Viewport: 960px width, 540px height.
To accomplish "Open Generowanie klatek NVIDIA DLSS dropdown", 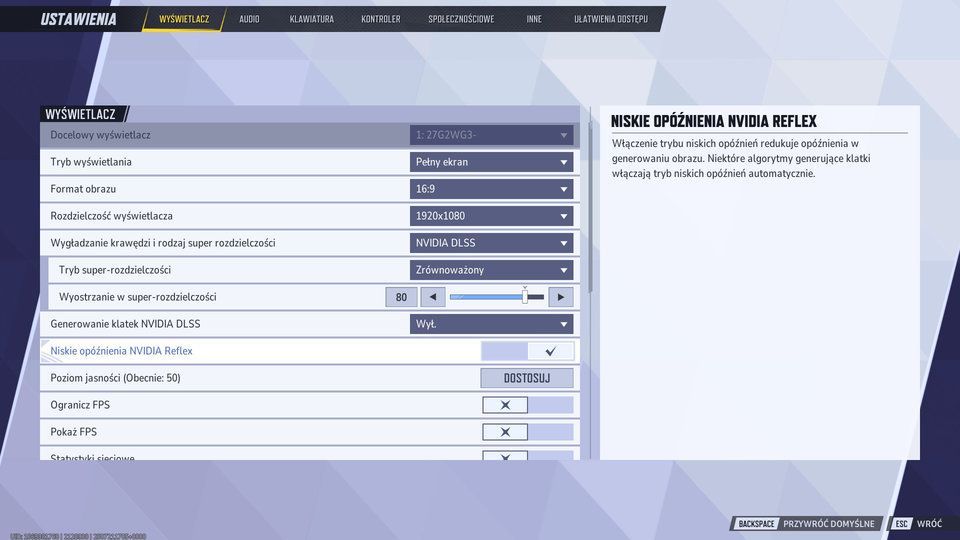I will [492, 324].
